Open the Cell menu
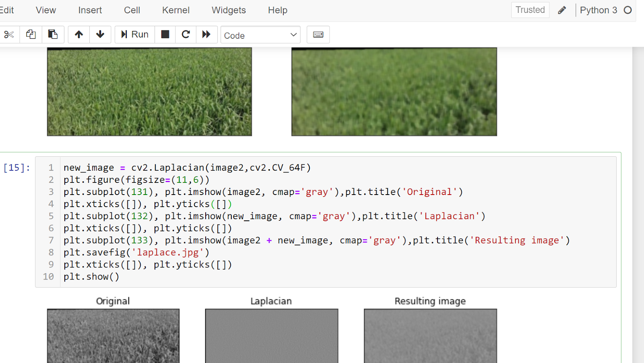Image resolution: width=644 pixels, height=363 pixels. 132,10
